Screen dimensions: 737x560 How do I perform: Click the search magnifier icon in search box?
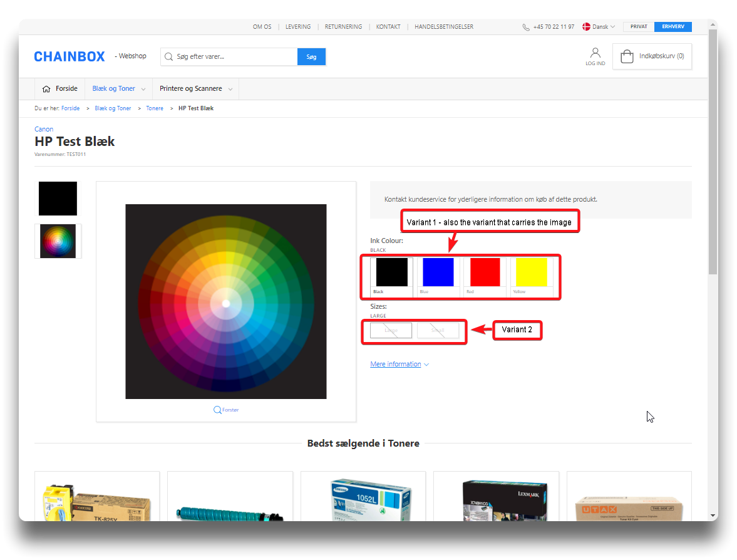[x=168, y=57]
